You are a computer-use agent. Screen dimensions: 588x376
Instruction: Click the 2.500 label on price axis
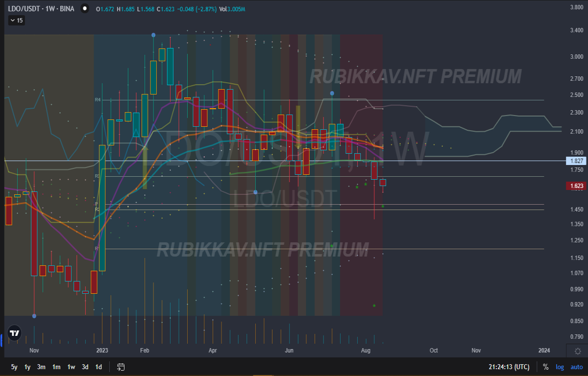click(x=576, y=94)
